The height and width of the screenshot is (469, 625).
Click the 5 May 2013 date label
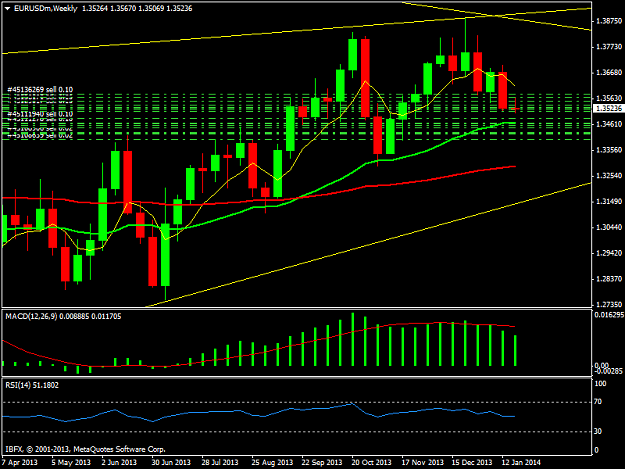tap(71, 462)
